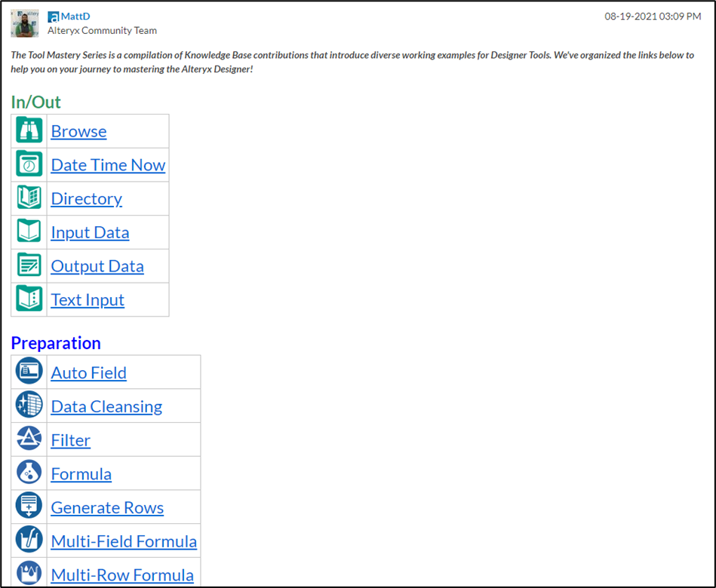Viewport: 716px width, 588px height.
Task: Click MattD's avatar photo
Action: pyautogui.click(x=25, y=23)
